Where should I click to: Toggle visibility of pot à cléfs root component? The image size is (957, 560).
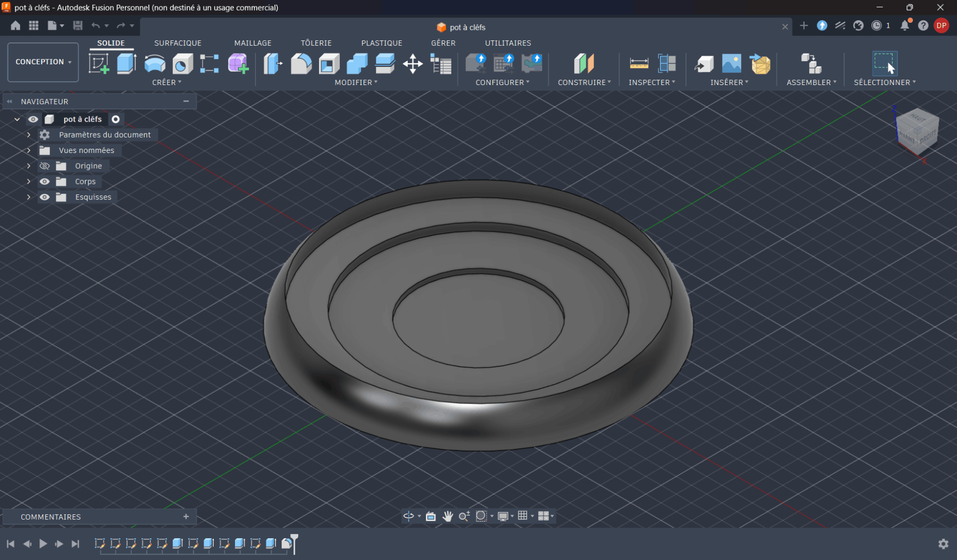(x=33, y=119)
